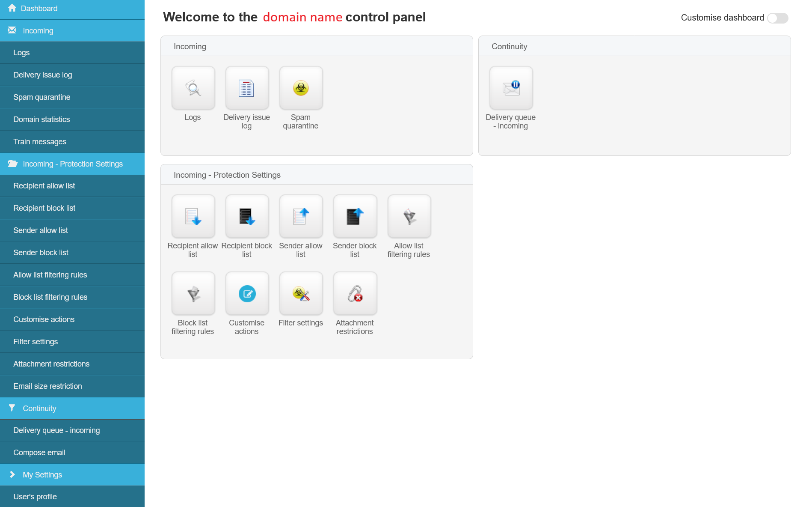This screenshot has height=507, width=812.
Task: Click the Attachment restrictions tile label
Action: click(x=355, y=327)
